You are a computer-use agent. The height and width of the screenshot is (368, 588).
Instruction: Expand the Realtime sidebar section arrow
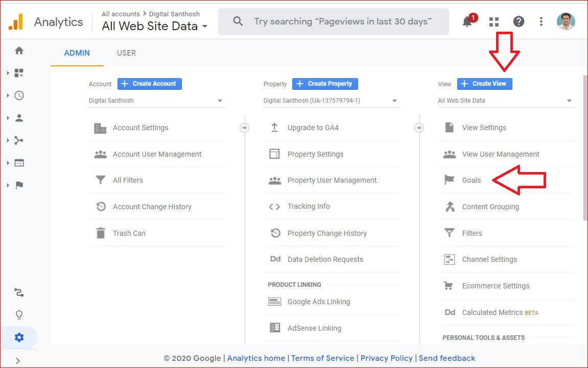coord(8,95)
